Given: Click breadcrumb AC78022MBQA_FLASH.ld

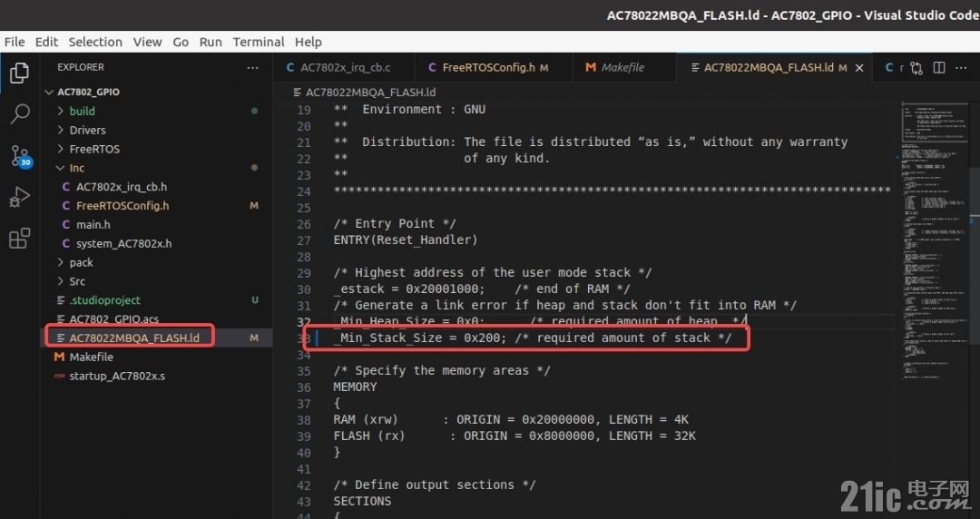Looking at the screenshot, I should click(370, 93).
